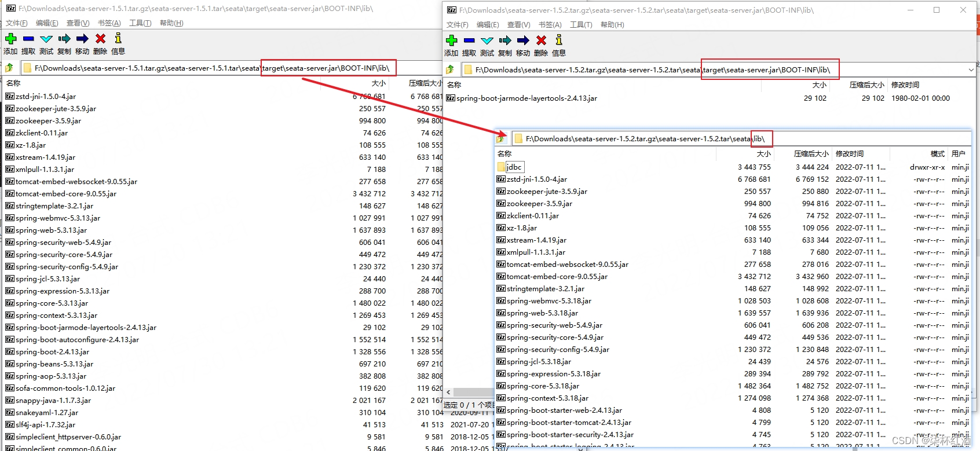
Task: Click the up-folder icon in the seata\lib panel
Action: [x=501, y=139]
